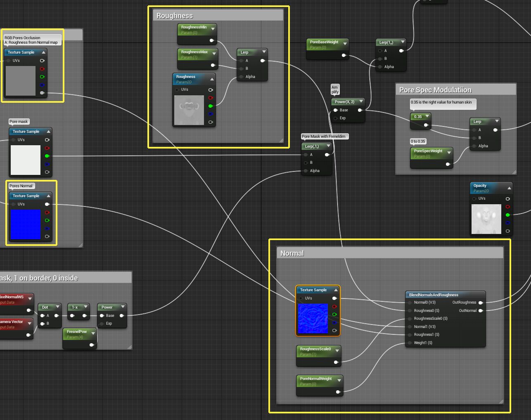
Task: Click green output pin of Opacity node
Action: pos(507,215)
